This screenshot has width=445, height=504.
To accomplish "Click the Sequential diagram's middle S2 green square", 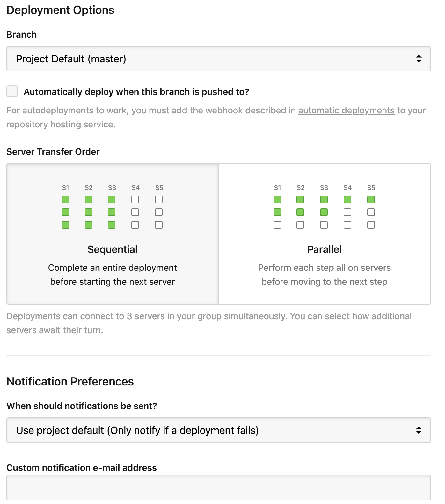I will coord(89,212).
